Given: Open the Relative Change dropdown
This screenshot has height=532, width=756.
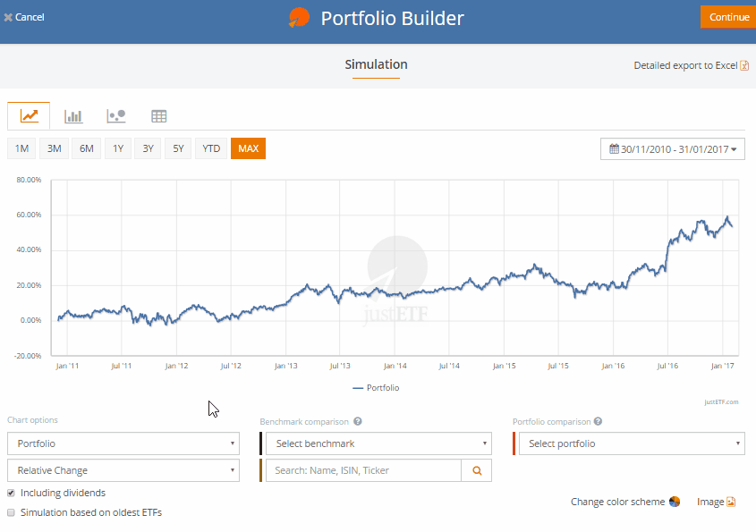Looking at the screenshot, I should [x=123, y=470].
